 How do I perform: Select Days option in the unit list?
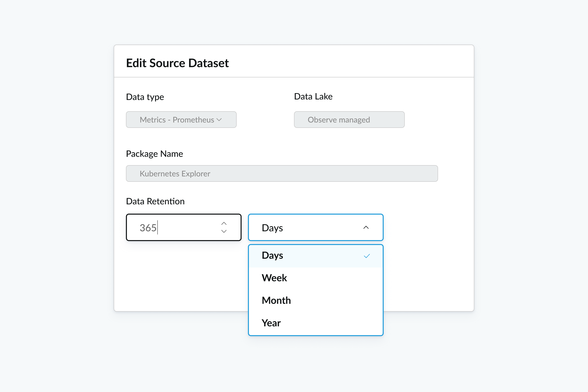point(316,256)
